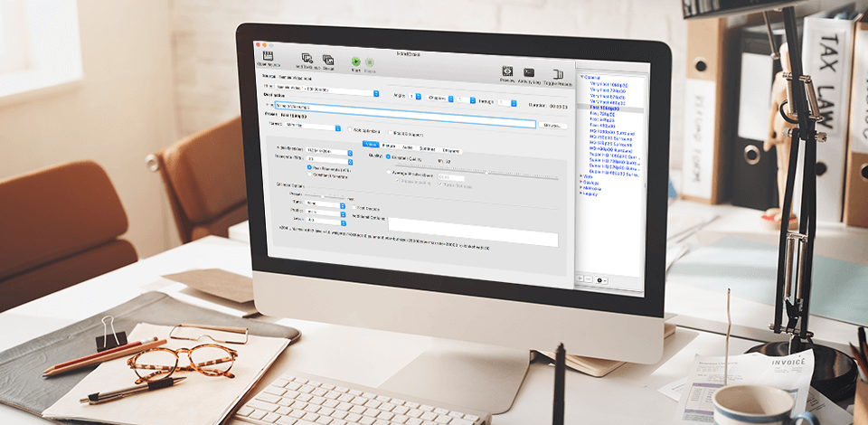Image resolution: width=868 pixels, height=425 pixels.
Task: Open the presets gear action menu
Action: point(601,280)
